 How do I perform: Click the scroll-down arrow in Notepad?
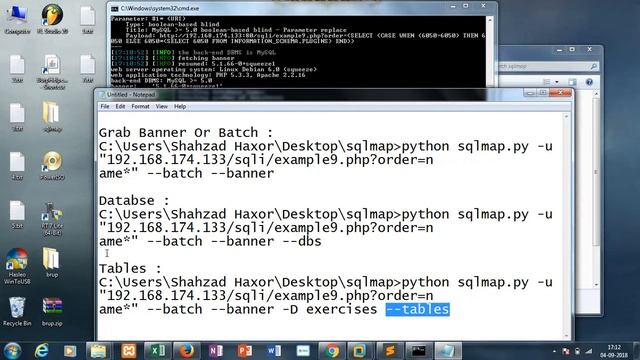[x=566, y=336]
